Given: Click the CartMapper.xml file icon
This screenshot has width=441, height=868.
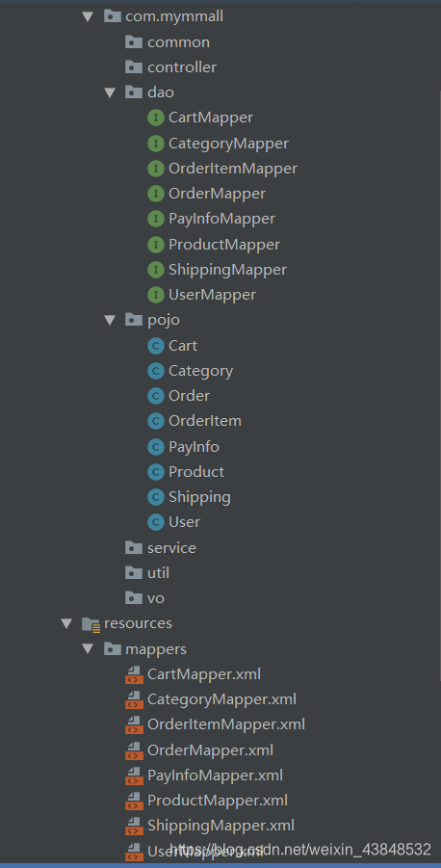Looking at the screenshot, I should (x=133, y=674).
